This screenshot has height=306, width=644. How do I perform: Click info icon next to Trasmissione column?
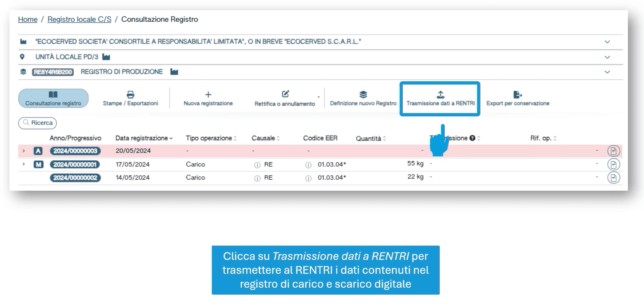click(472, 138)
